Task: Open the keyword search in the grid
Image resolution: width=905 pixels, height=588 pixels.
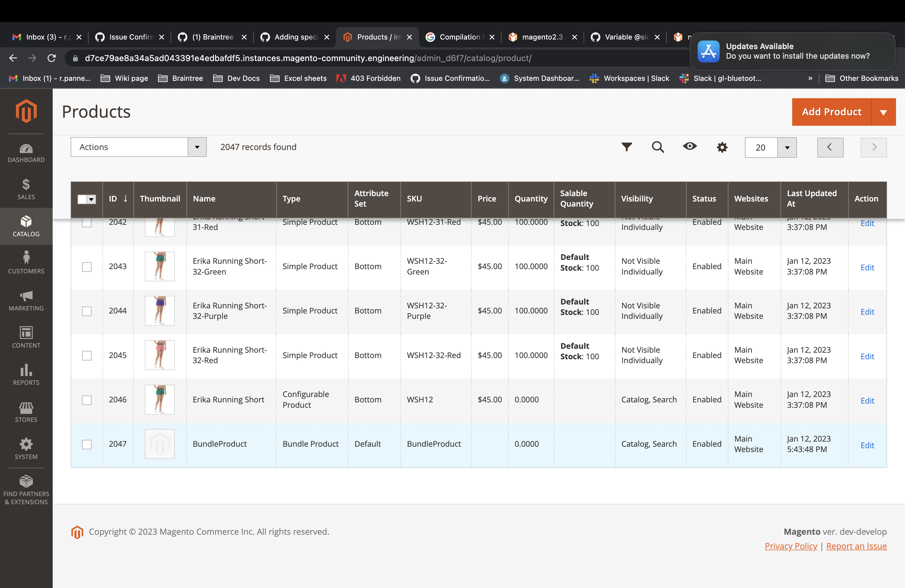Action: tap(658, 147)
